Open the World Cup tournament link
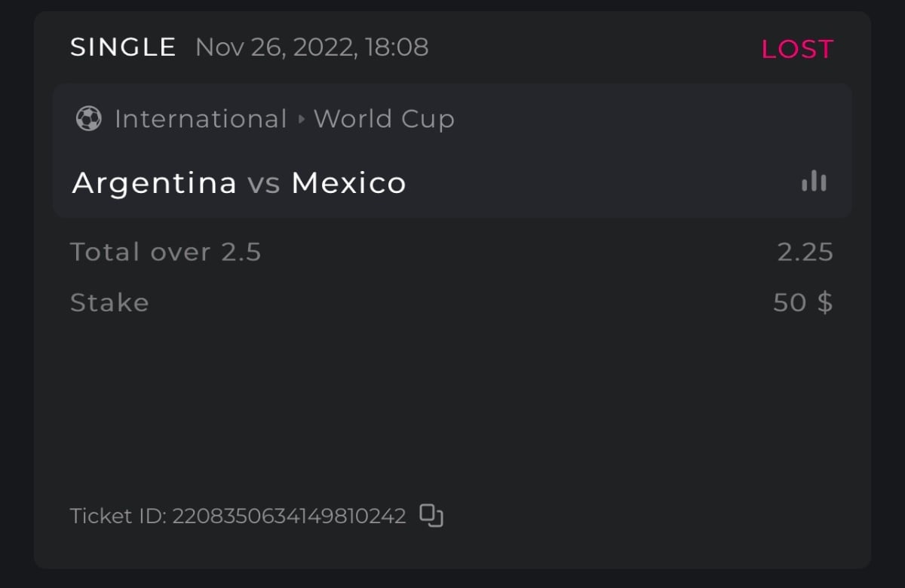905x588 pixels. pos(384,119)
